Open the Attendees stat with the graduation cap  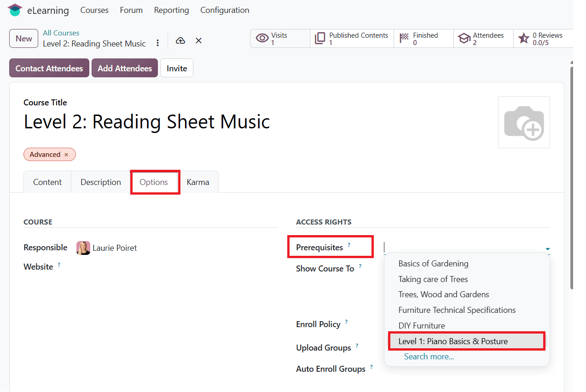pyautogui.click(x=483, y=39)
